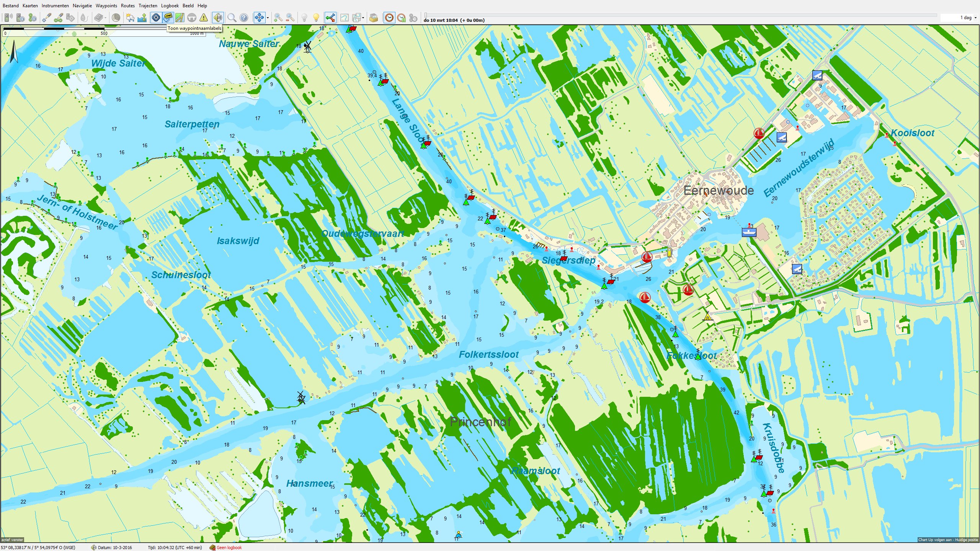This screenshot has width=980, height=551.
Task: Expand the chart stack dropdown arrow
Action: click(x=363, y=18)
